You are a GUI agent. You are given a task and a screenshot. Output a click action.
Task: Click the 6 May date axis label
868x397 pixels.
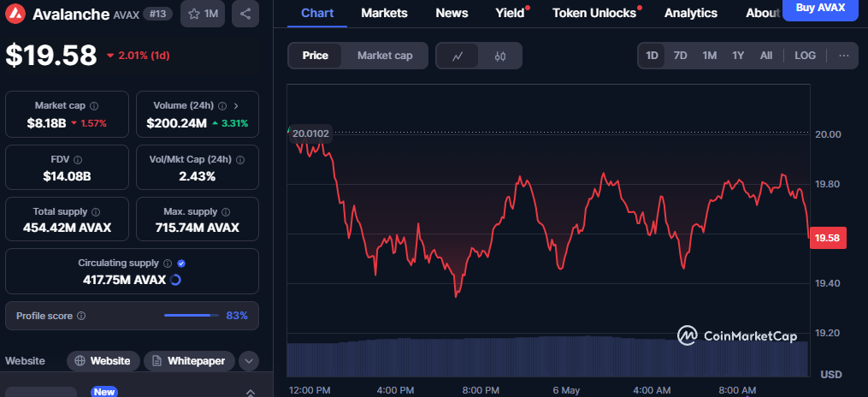[x=566, y=390]
